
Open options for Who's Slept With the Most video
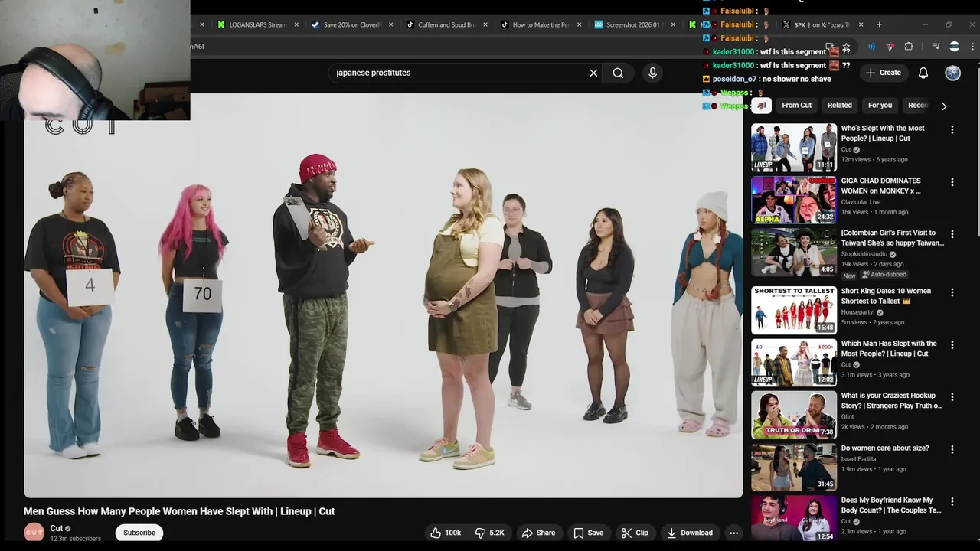click(952, 130)
